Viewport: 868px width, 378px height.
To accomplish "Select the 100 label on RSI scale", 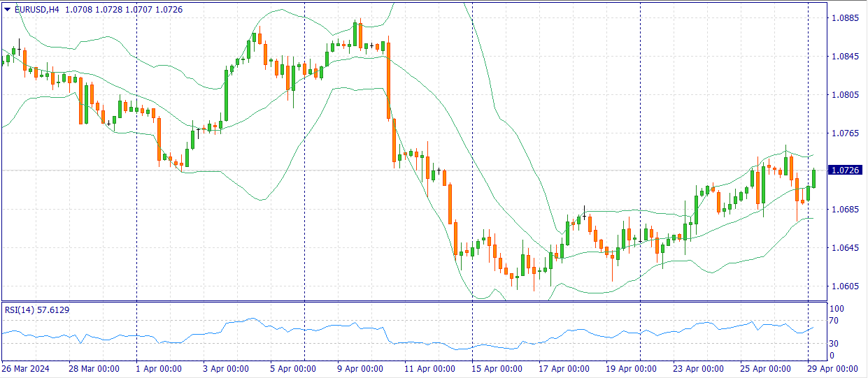I will click(x=836, y=309).
